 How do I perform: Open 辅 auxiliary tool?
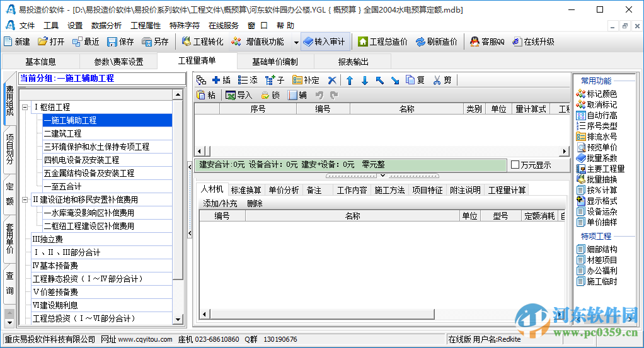point(297,95)
